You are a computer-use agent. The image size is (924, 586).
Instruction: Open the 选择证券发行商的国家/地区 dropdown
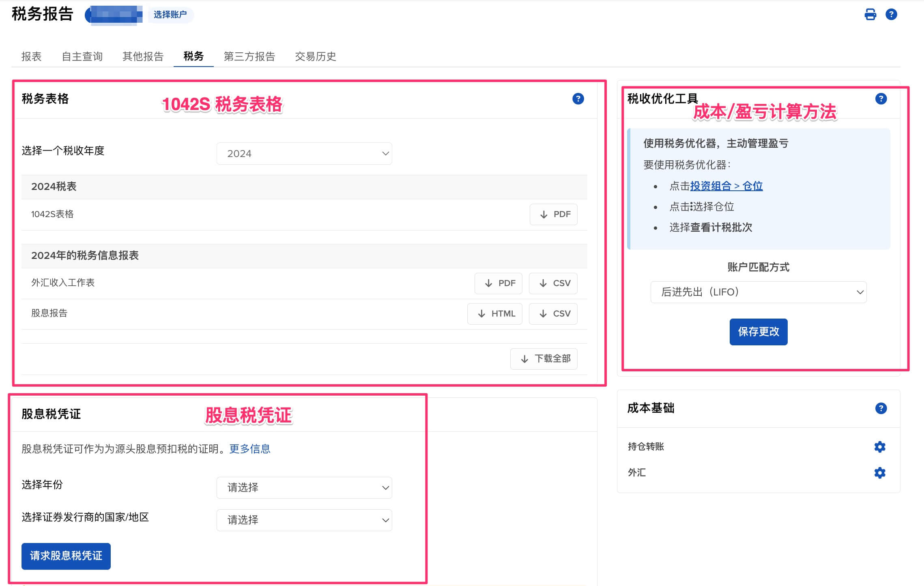point(304,520)
